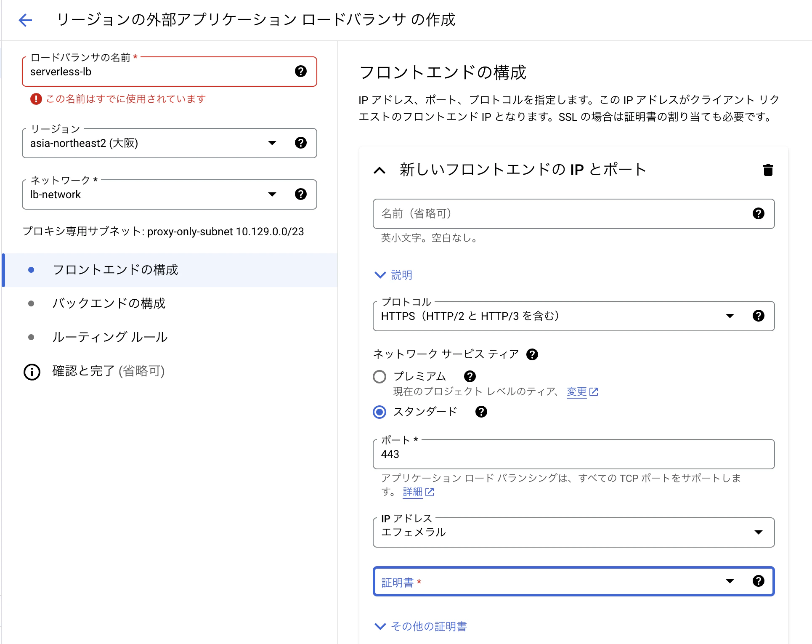Click the 変更 link to change project tier
This screenshot has height=644, width=812.
pyautogui.click(x=576, y=391)
